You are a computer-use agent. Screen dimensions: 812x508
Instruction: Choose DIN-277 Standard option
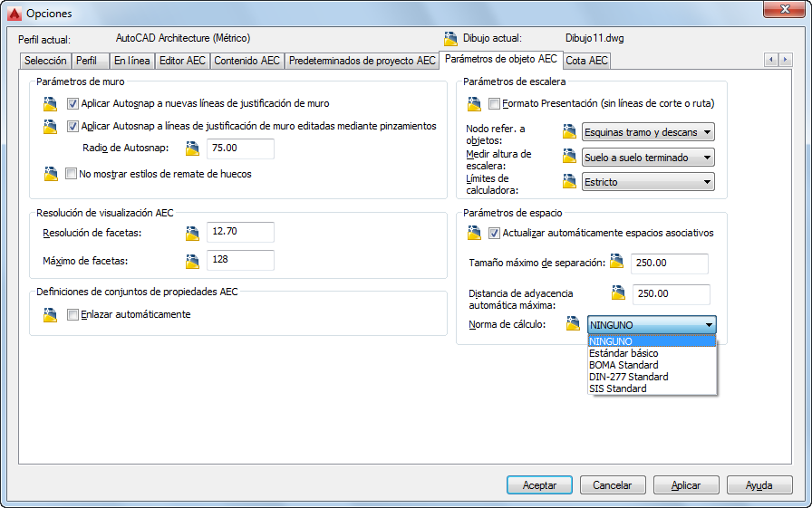pos(652,377)
